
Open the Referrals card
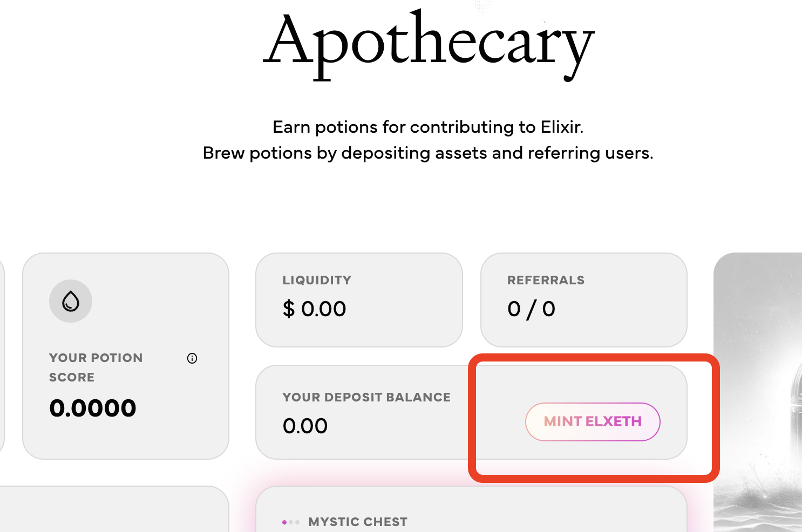tap(583, 299)
